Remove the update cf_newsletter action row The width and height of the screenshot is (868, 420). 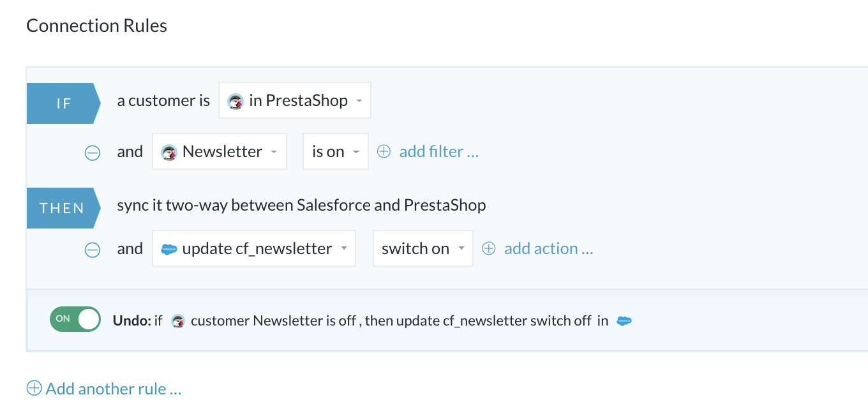click(x=93, y=250)
